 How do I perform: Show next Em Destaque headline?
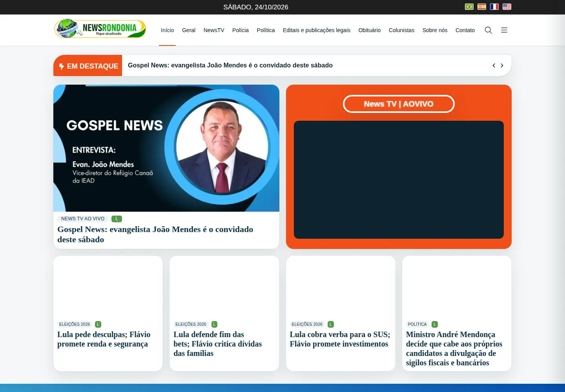[x=502, y=65]
